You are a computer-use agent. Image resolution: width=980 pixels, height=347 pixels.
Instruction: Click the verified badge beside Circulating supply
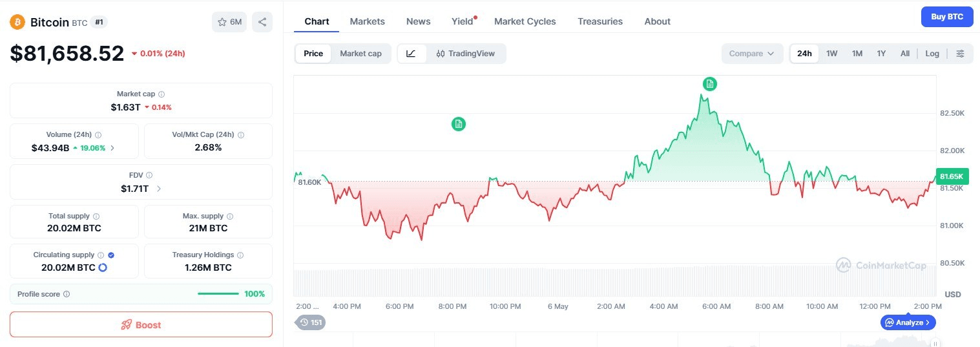[x=111, y=255]
